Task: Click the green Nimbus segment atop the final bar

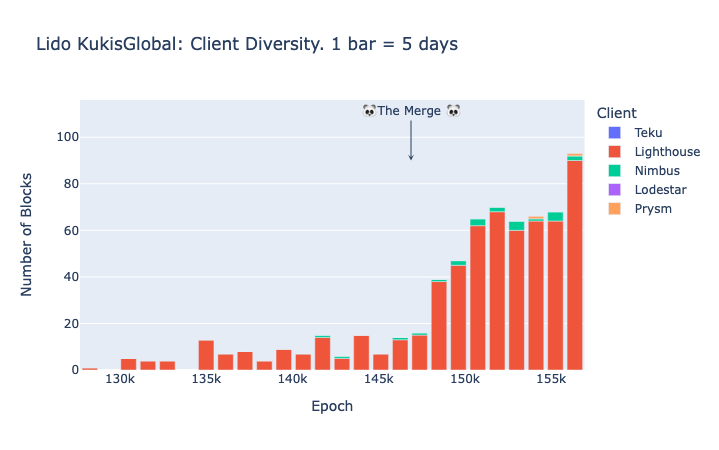Action: 575,158
